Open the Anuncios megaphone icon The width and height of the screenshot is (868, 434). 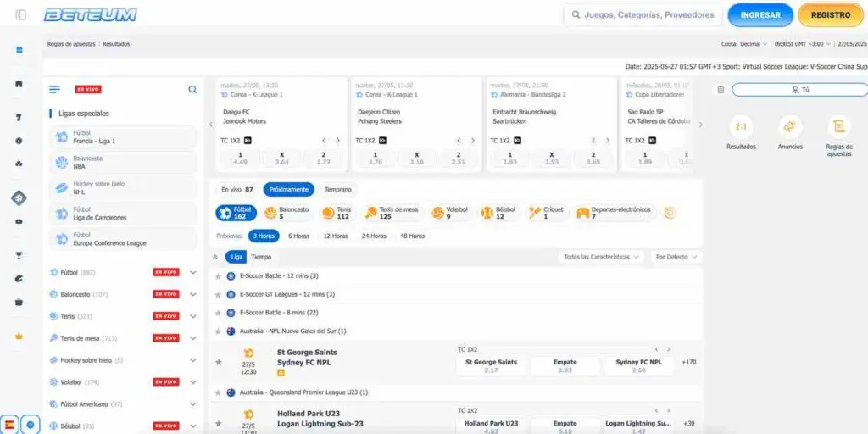(790, 127)
